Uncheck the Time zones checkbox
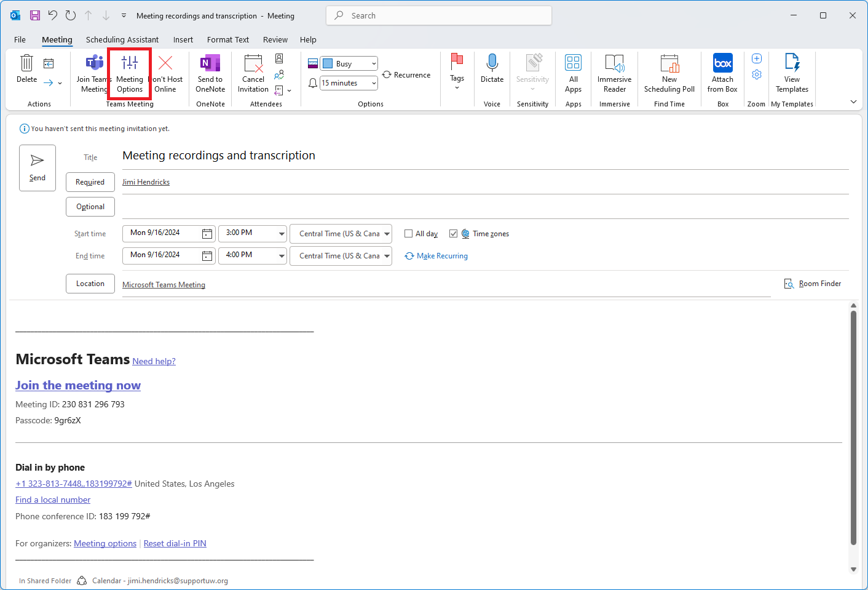The image size is (868, 590). click(x=453, y=234)
